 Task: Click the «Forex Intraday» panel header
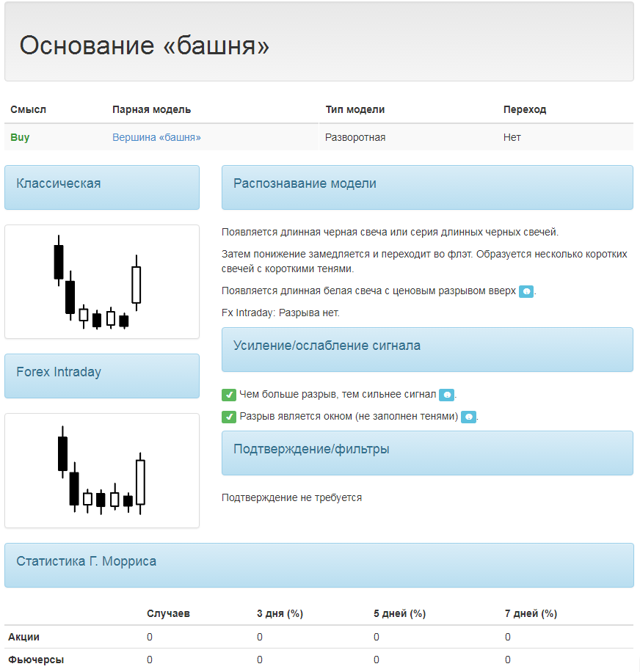tap(102, 376)
